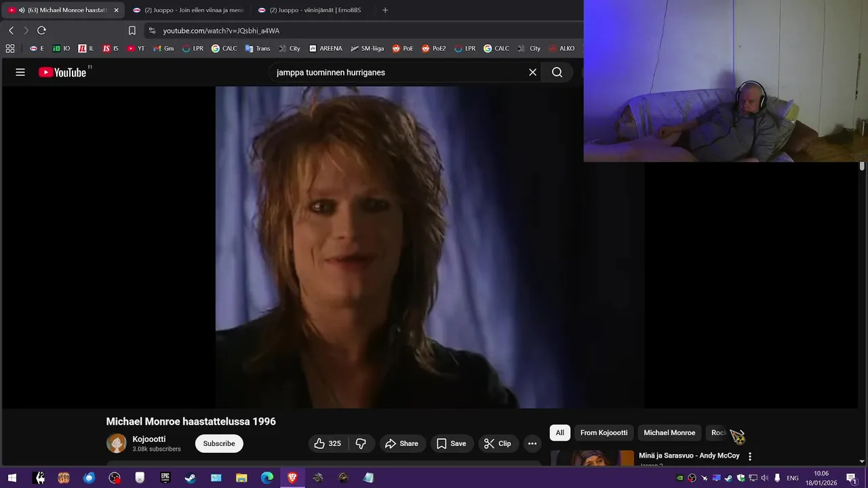Viewport: 868px width, 488px height.
Task: Open the Kojoootti channel name link
Action: (x=149, y=439)
